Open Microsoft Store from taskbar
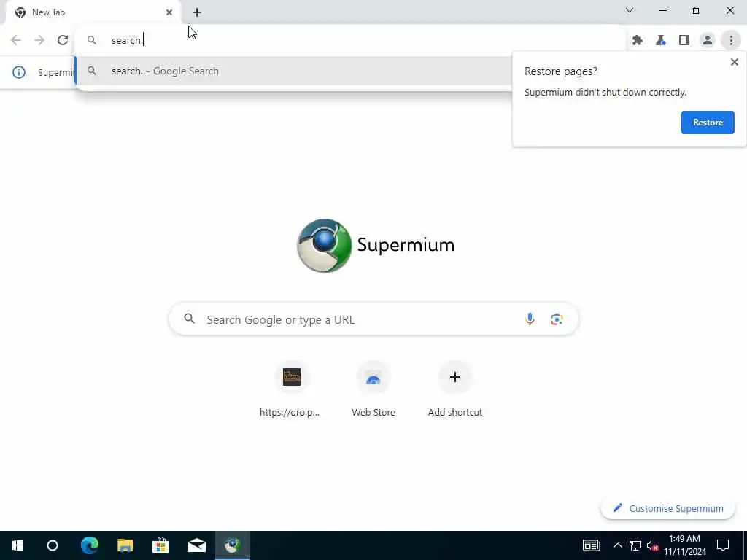This screenshot has width=747, height=560. pyautogui.click(x=161, y=545)
